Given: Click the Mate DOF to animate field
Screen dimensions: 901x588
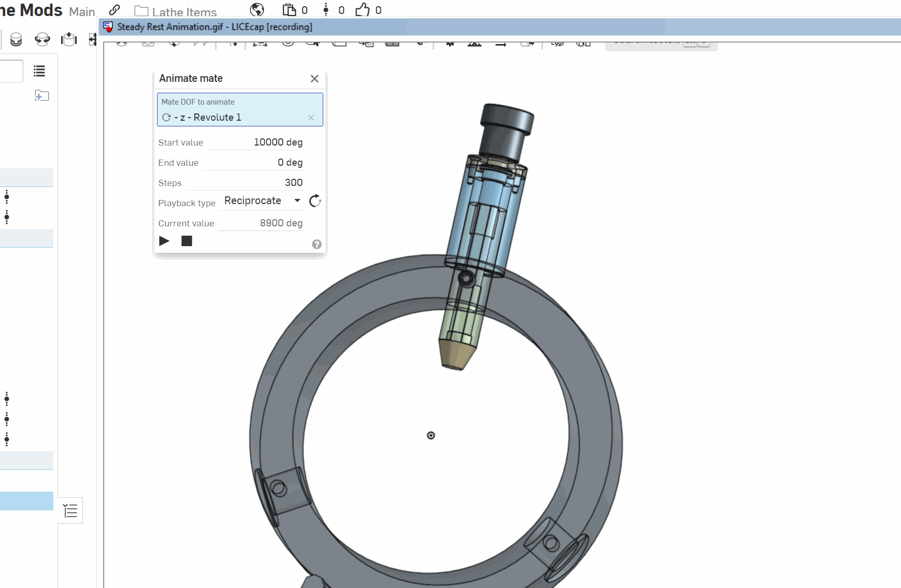Looking at the screenshot, I should pos(240,109).
